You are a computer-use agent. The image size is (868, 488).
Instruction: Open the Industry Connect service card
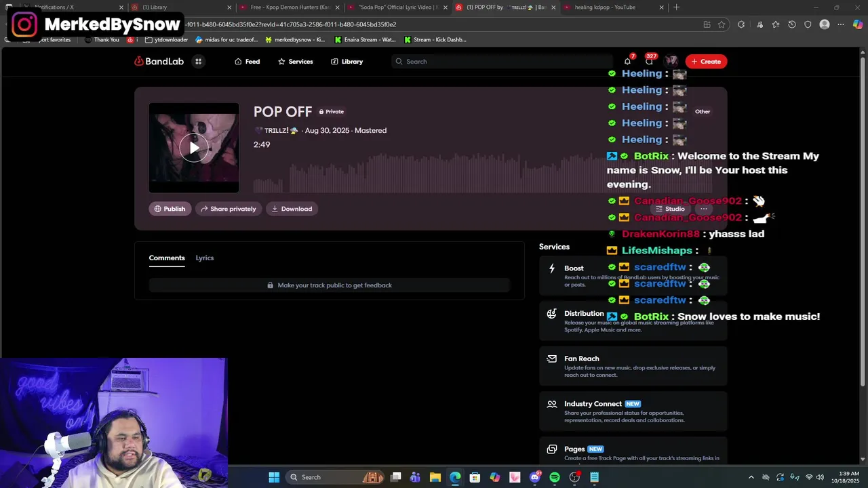(633, 411)
